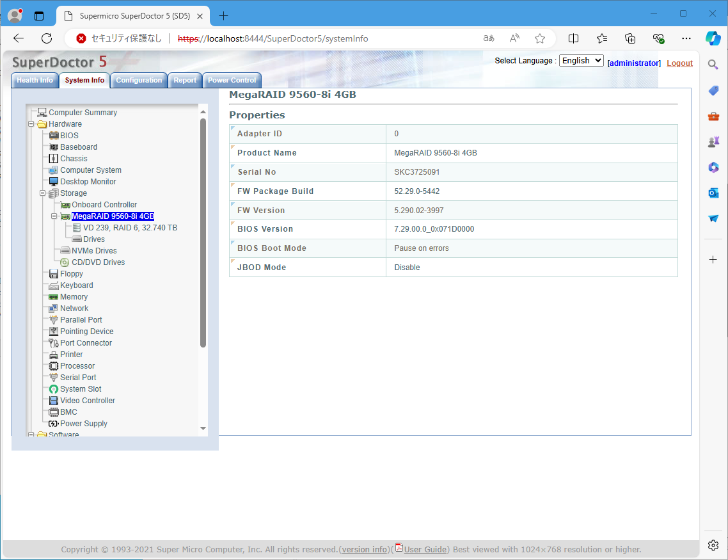Open the browser split screen icon

(573, 38)
